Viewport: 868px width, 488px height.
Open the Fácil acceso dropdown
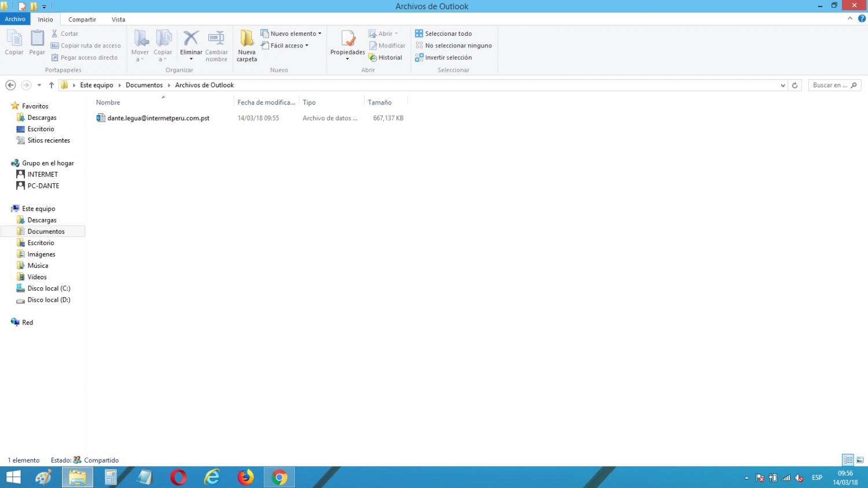285,46
